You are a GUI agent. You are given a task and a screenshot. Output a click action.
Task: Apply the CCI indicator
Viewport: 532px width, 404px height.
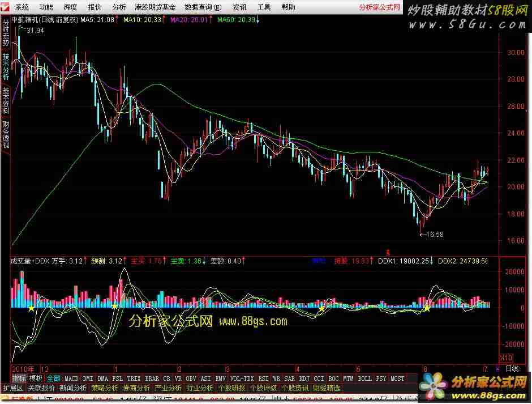(319, 378)
